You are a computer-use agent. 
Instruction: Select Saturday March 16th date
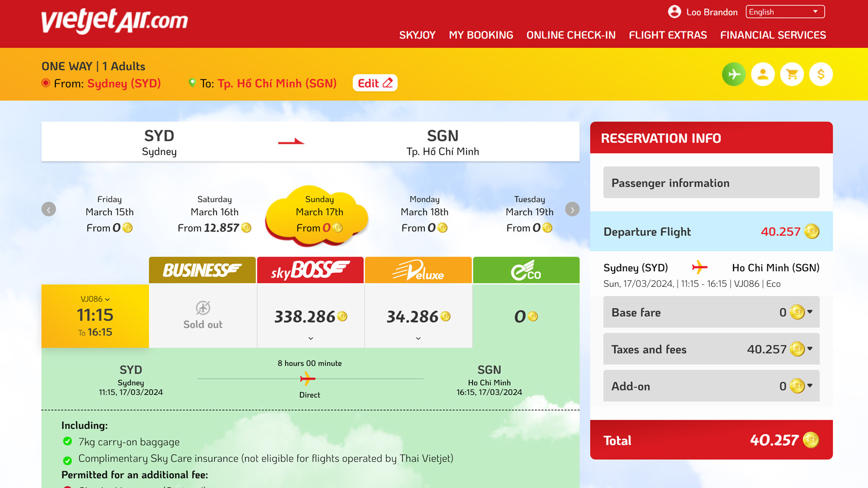[x=215, y=214]
